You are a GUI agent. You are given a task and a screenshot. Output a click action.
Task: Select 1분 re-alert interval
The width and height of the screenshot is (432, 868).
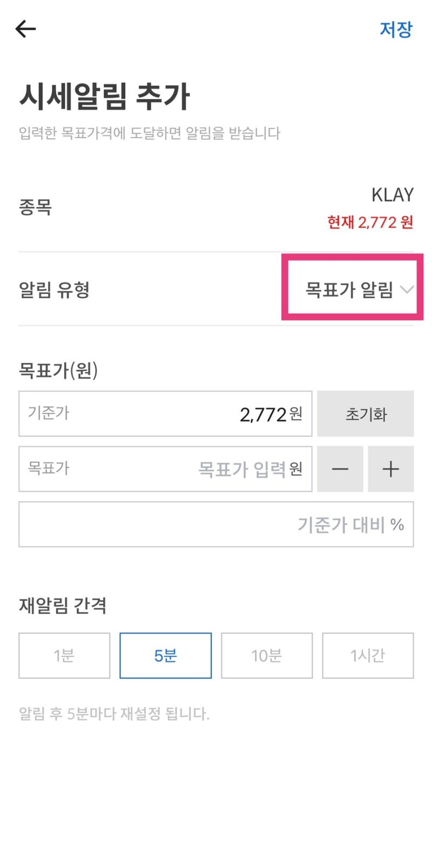[64, 655]
